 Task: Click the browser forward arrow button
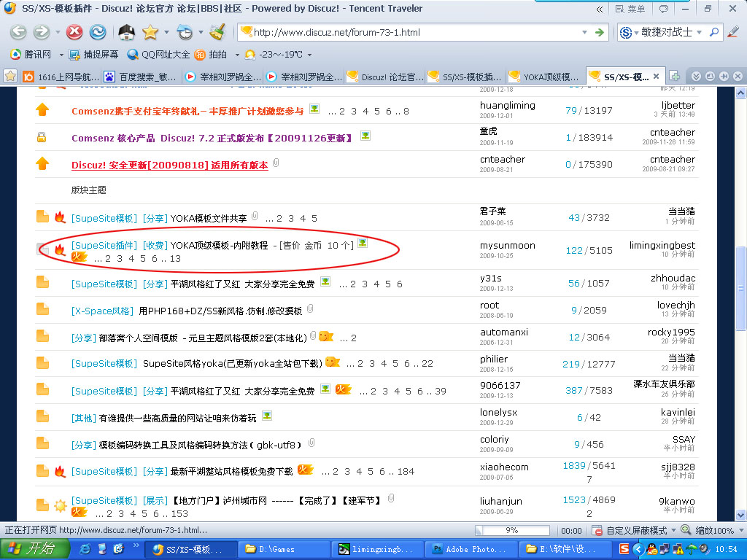pyautogui.click(x=42, y=32)
